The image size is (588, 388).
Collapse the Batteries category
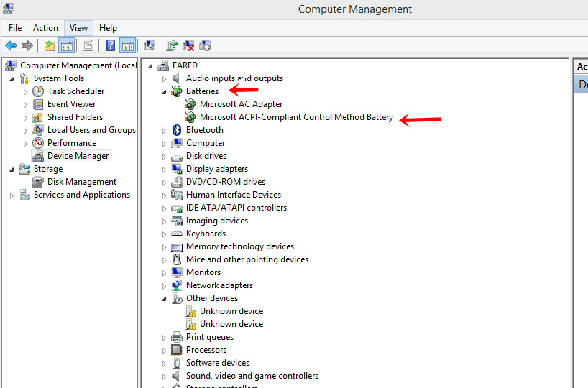(x=164, y=92)
